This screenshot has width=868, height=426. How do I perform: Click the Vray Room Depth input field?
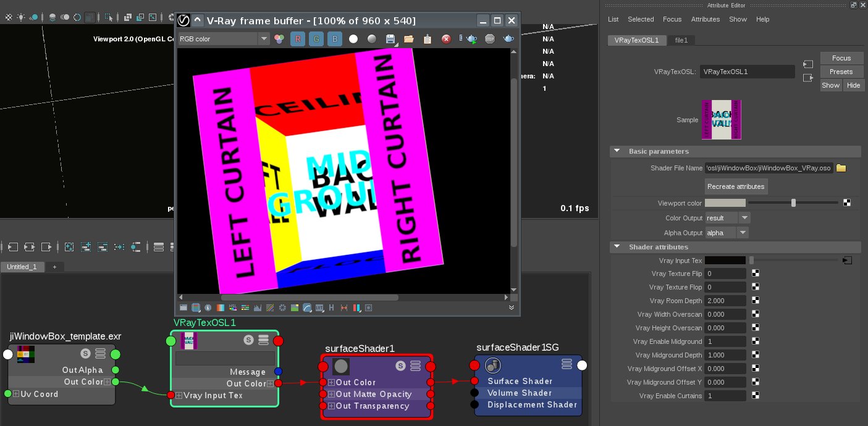(x=725, y=301)
